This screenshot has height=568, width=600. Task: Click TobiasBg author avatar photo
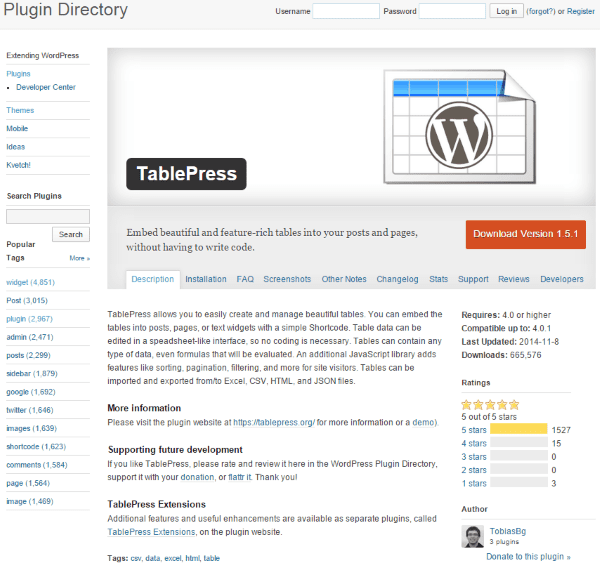(473, 536)
